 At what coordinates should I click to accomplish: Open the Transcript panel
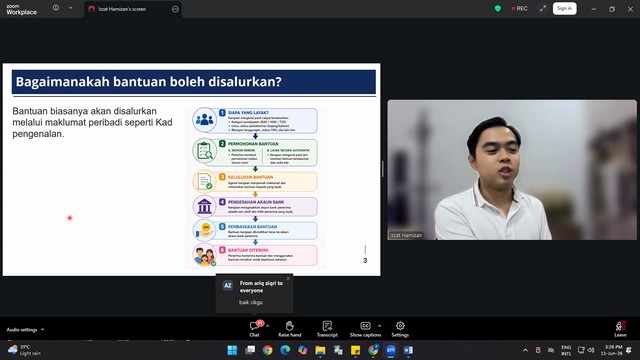327,329
